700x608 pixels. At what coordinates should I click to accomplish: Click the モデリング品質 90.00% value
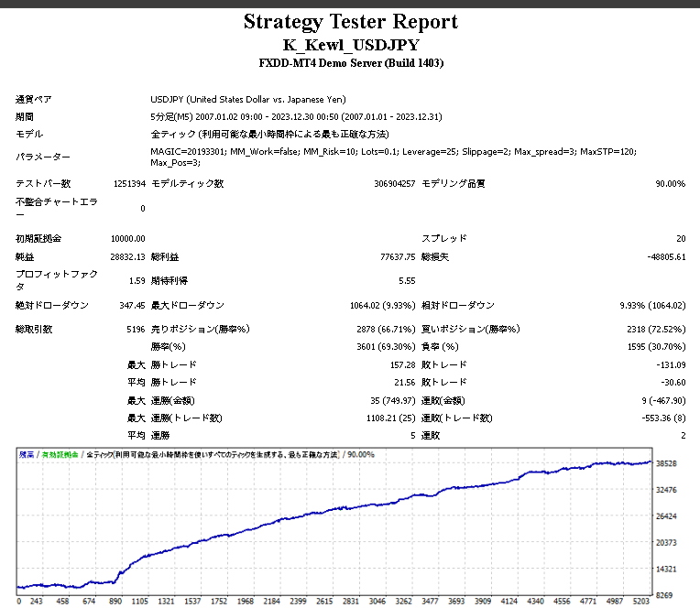coord(670,184)
